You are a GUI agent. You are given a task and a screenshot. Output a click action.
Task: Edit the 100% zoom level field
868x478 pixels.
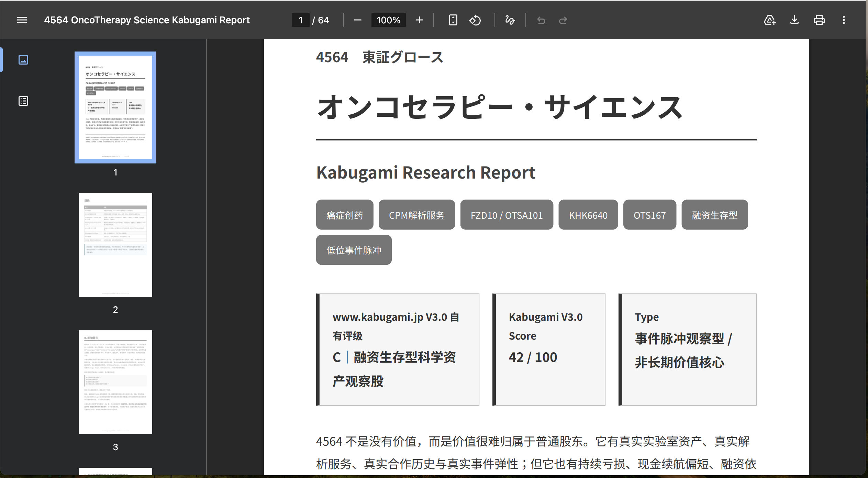(x=388, y=20)
